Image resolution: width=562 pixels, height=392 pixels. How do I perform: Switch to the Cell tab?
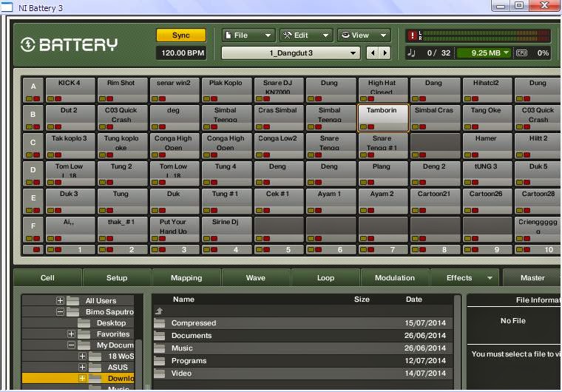coord(47,278)
